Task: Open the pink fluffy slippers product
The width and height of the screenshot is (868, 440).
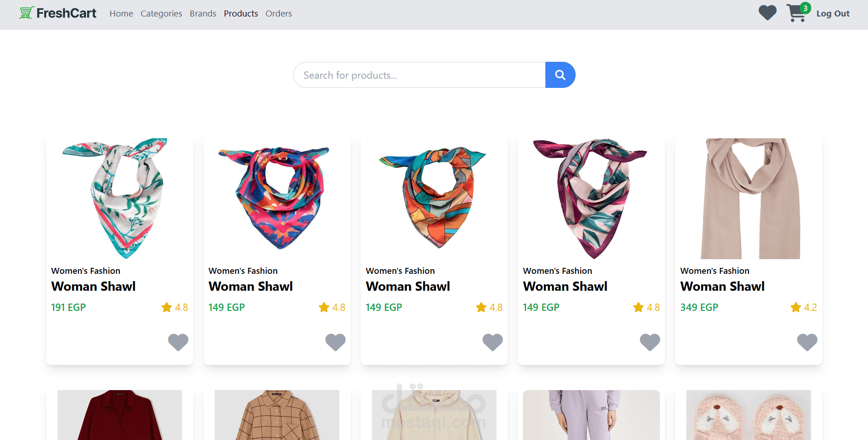Action: (x=748, y=415)
